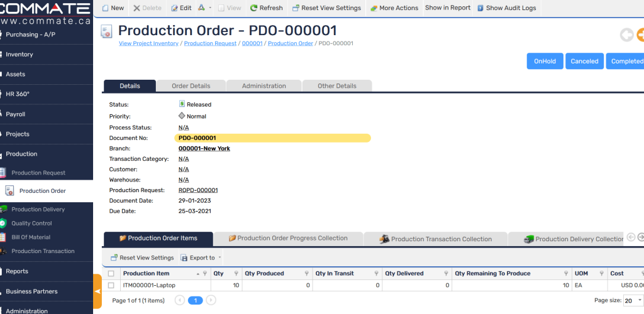The height and width of the screenshot is (314, 644).
Task: Click the New document toolbar button
Action: point(113,8)
